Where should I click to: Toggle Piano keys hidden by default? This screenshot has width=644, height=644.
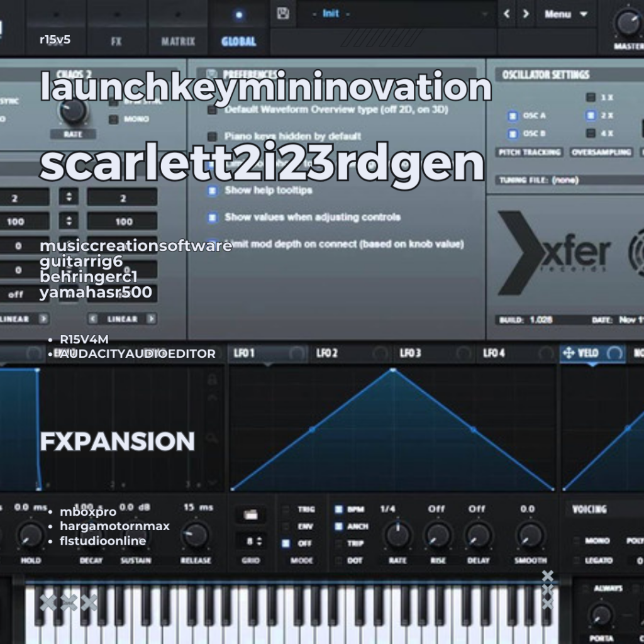[212, 136]
